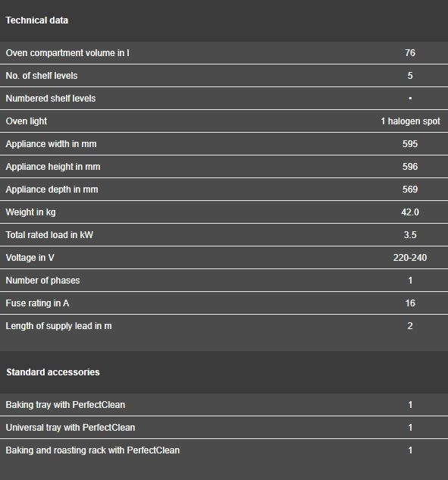Click the Technical data section header

click(x=37, y=20)
